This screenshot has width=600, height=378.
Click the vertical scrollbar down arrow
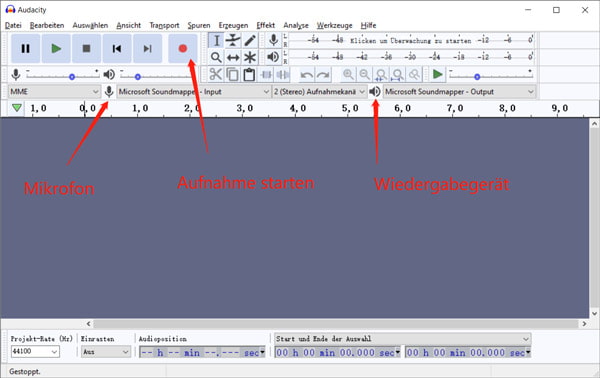594,313
